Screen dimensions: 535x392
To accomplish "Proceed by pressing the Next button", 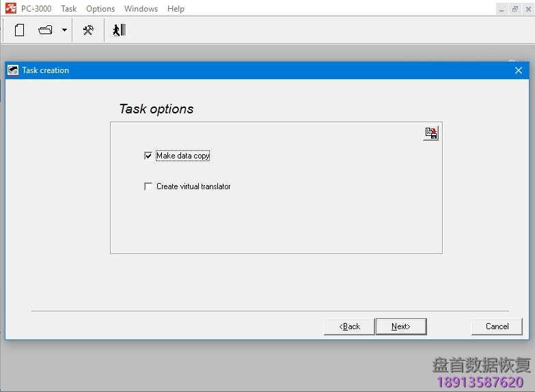I will 401,326.
